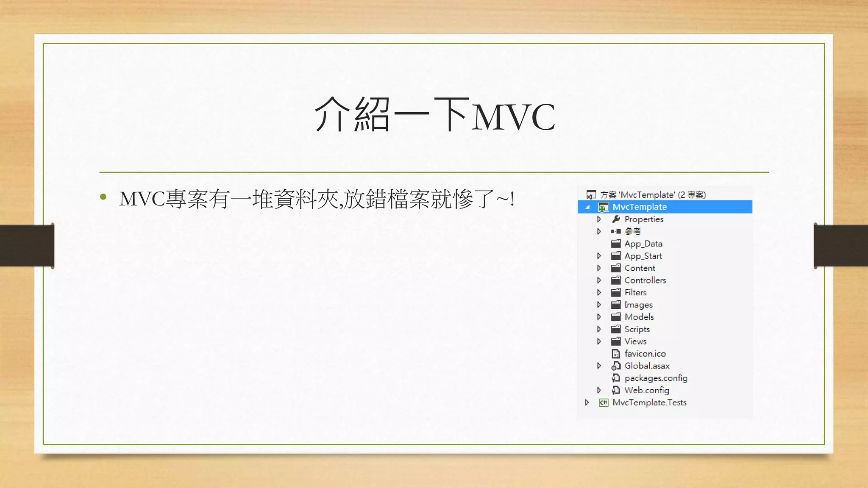Select the Models label
The height and width of the screenshot is (488, 868).
coord(639,317)
